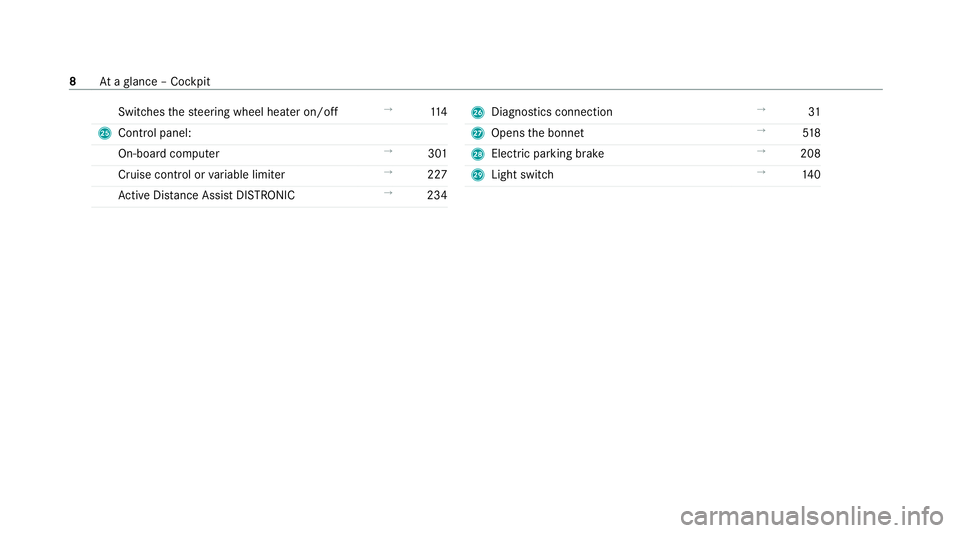
Task: Open page 234 for Active Distance Assist
Action: pos(437,195)
